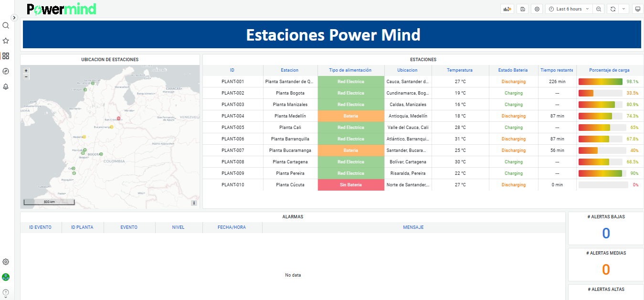This screenshot has width=644, height=300.
Task: Zoom out the time range
Action: pyautogui.click(x=599, y=9)
